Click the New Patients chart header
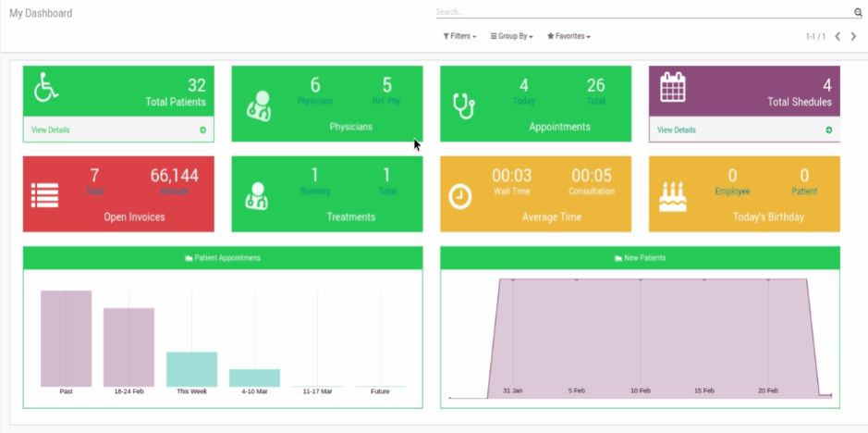 point(640,258)
